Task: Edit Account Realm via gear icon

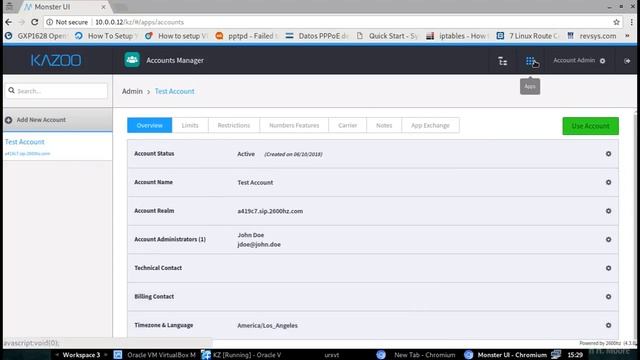Action: click(x=608, y=211)
